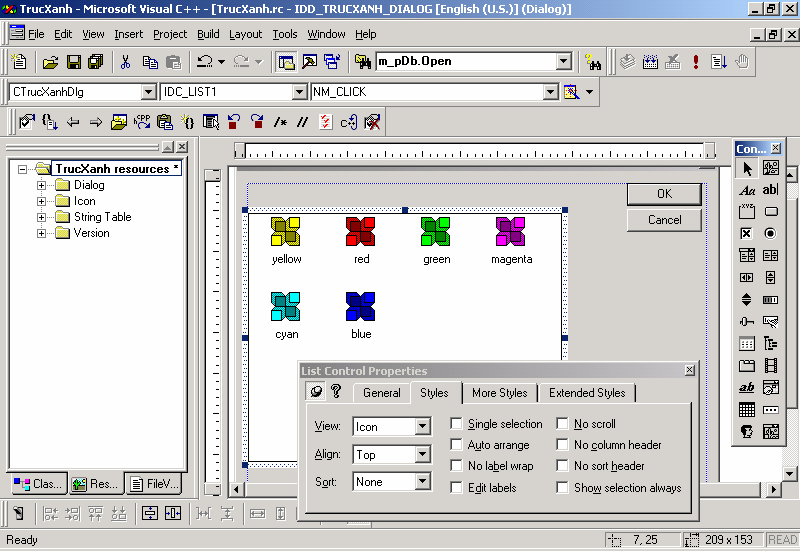Viewport: 800px width, 551px height.
Task: Click the red exclamation Execute Program icon
Action: (x=696, y=62)
